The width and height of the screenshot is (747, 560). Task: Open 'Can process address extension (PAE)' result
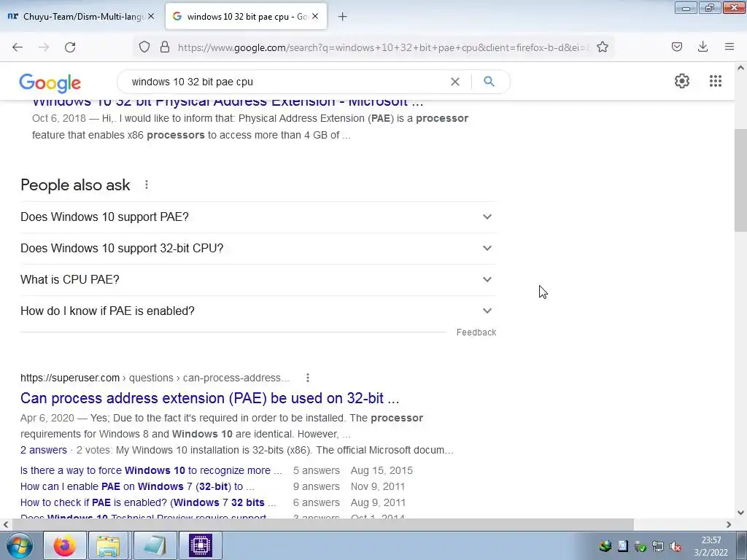209,398
